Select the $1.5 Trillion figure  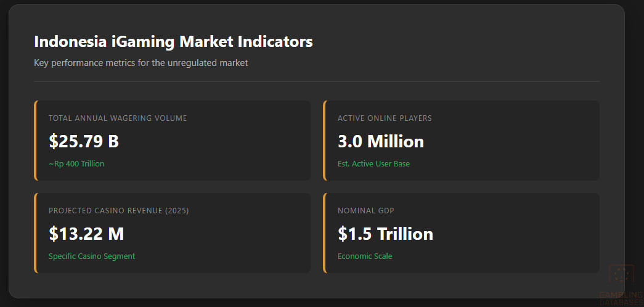pyautogui.click(x=385, y=234)
